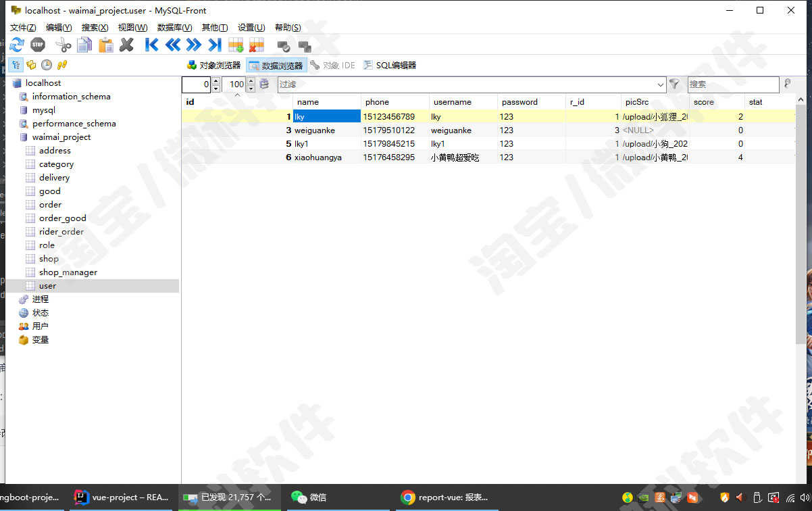Toggle the yellow footprints panel icon
812x511 pixels.
[x=62, y=65]
